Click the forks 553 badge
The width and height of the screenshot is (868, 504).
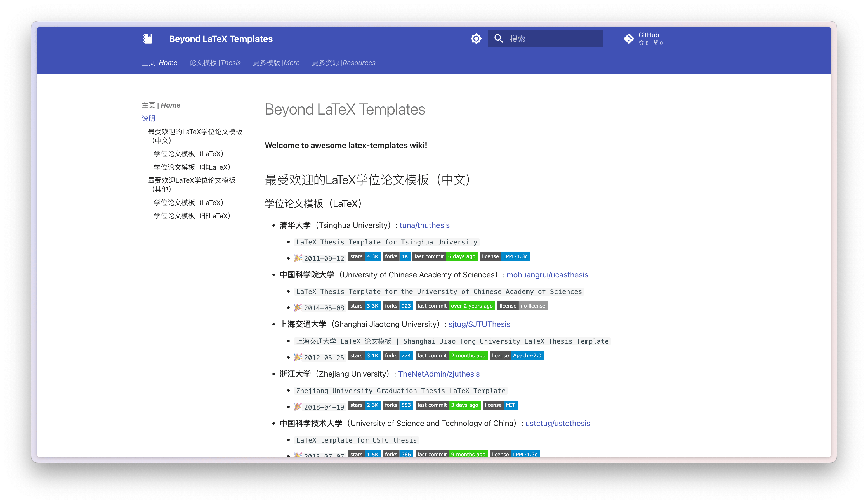397,405
